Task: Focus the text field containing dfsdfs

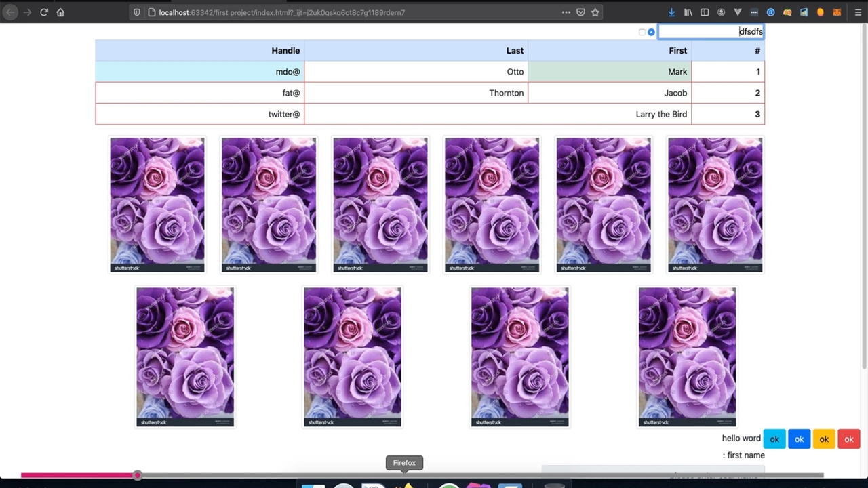Action: [x=710, y=32]
